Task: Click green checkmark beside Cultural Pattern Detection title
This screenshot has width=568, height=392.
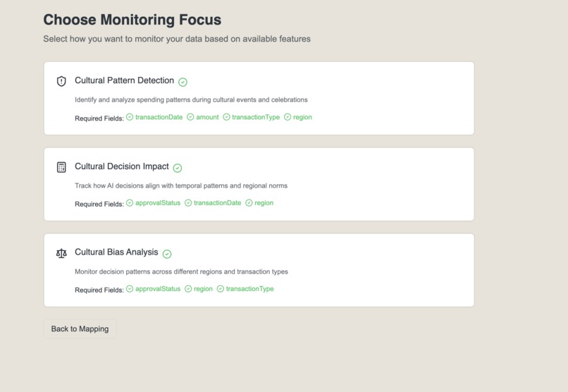Action: (x=183, y=82)
